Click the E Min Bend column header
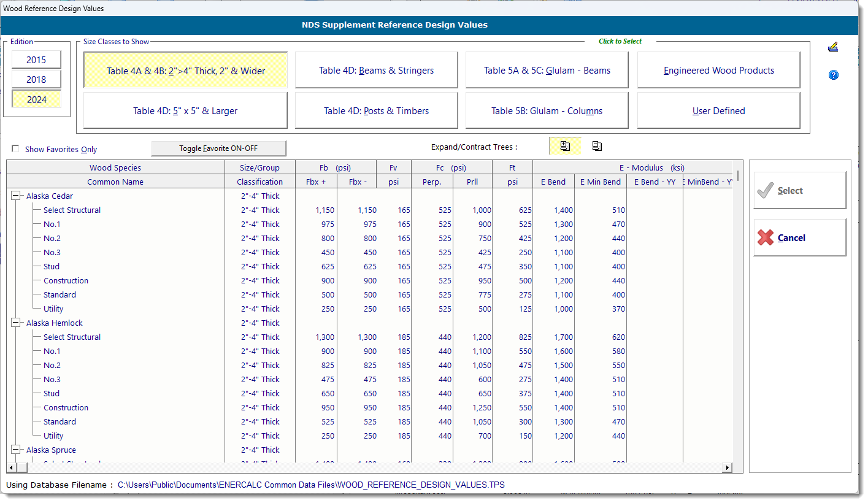Viewport: 868px width, 503px height. [x=601, y=182]
